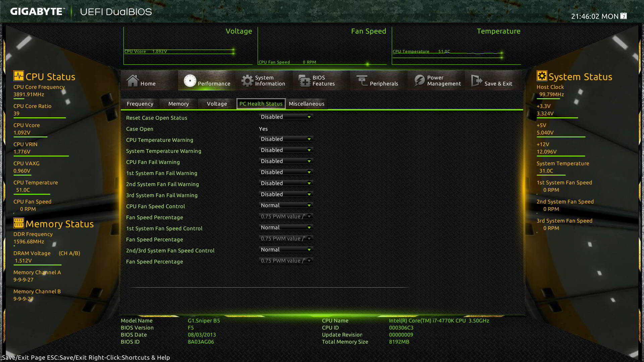Click the CPU Status heartbeat icon

(x=19, y=76)
